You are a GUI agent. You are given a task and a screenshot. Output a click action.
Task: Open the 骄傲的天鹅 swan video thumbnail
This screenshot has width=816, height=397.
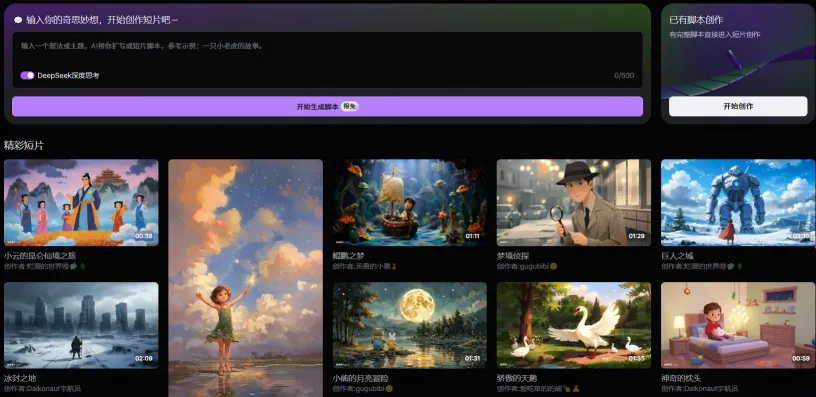click(573, 325)
